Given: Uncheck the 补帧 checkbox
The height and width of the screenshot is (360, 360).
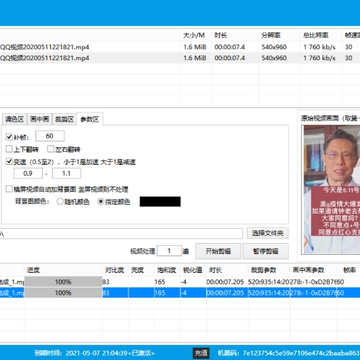Looking at the screenshot, I should point(9,137).
